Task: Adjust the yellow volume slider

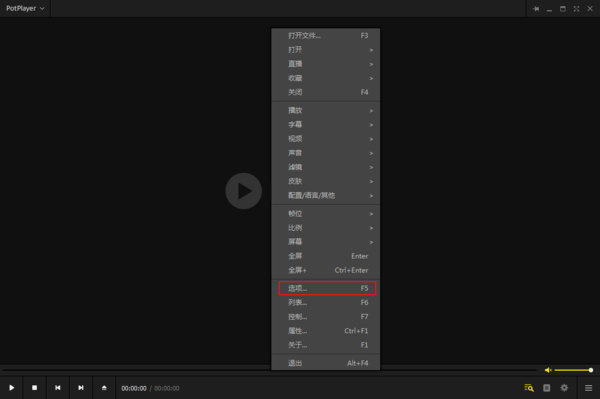Action: [x=573, y=370]
